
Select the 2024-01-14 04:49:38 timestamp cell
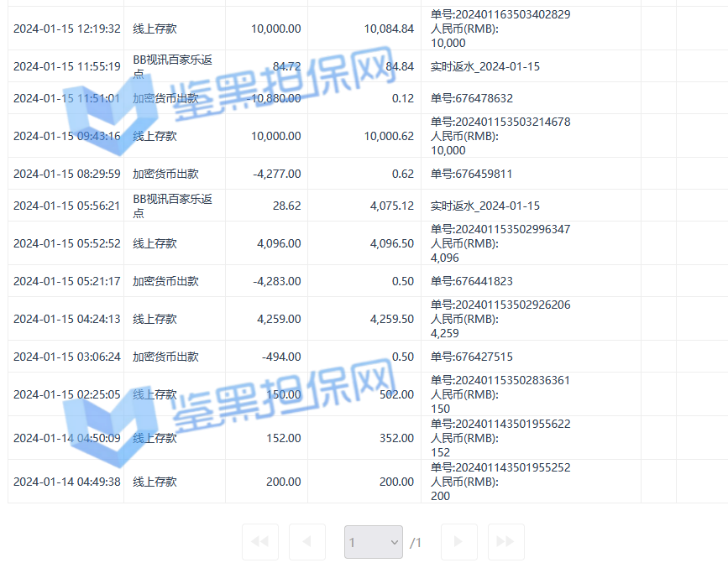click(67, 482)
